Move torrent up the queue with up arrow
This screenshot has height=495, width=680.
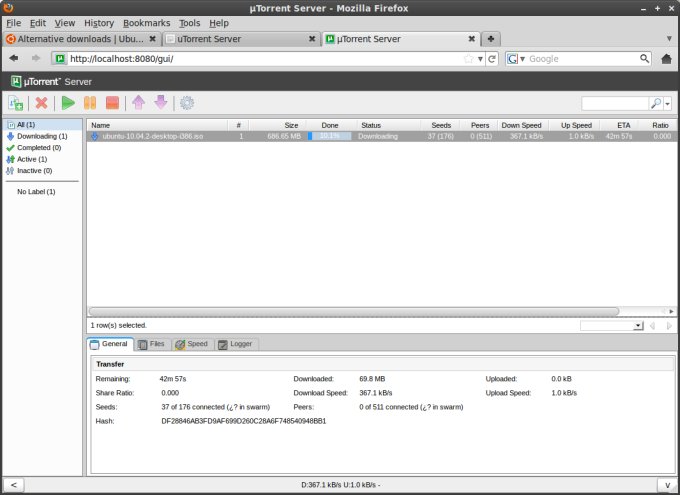click(x=139, y=103)
